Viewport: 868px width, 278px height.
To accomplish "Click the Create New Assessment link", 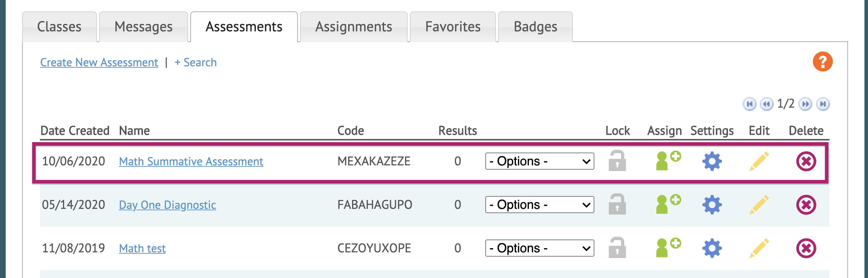I will tap(99, 62).
